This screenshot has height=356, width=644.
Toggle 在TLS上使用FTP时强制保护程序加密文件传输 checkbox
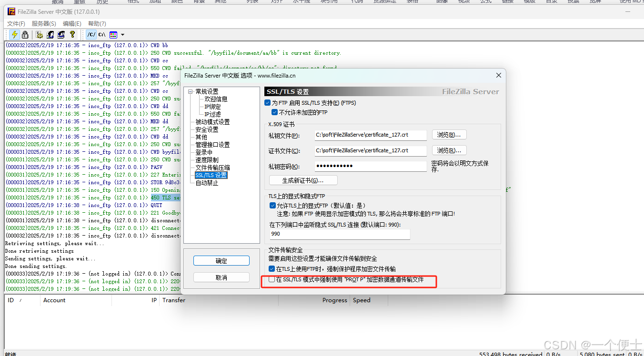(272, 269)
